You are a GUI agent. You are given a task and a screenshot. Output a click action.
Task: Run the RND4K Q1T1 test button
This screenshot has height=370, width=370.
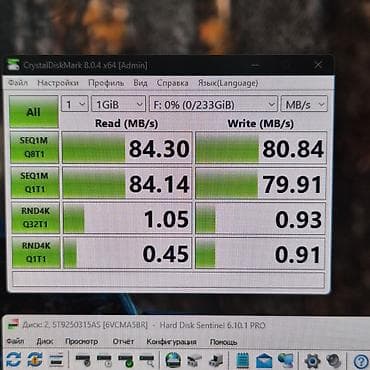[x=36, y=253]
